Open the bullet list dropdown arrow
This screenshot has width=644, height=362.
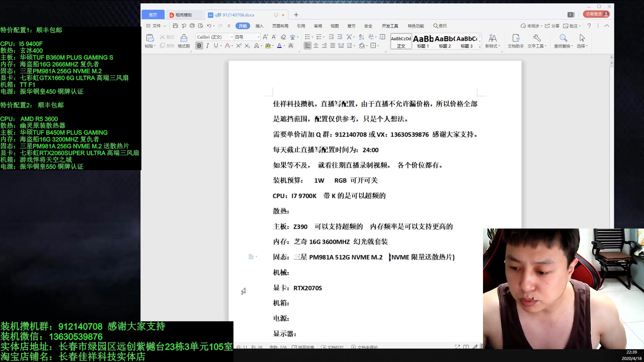[312, 37]
